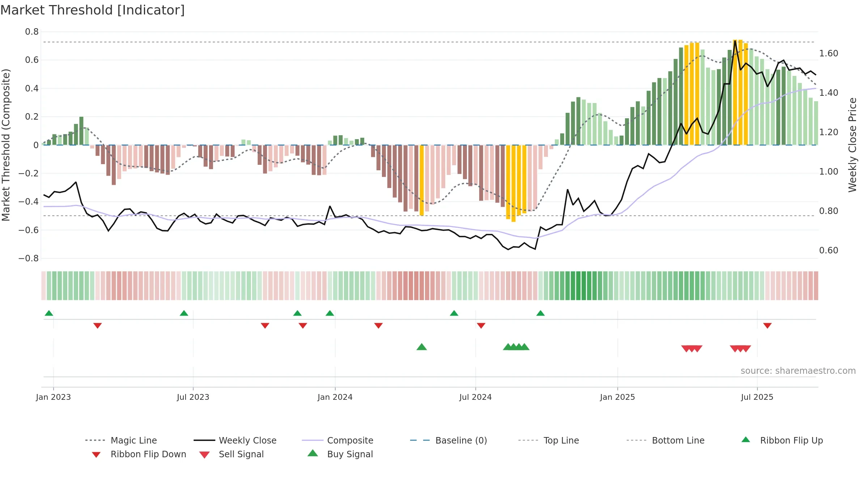Click the Jan 2023 x-axis label
Image resolution: width=868 pixels, height=488 pixels.
[53, 397]
